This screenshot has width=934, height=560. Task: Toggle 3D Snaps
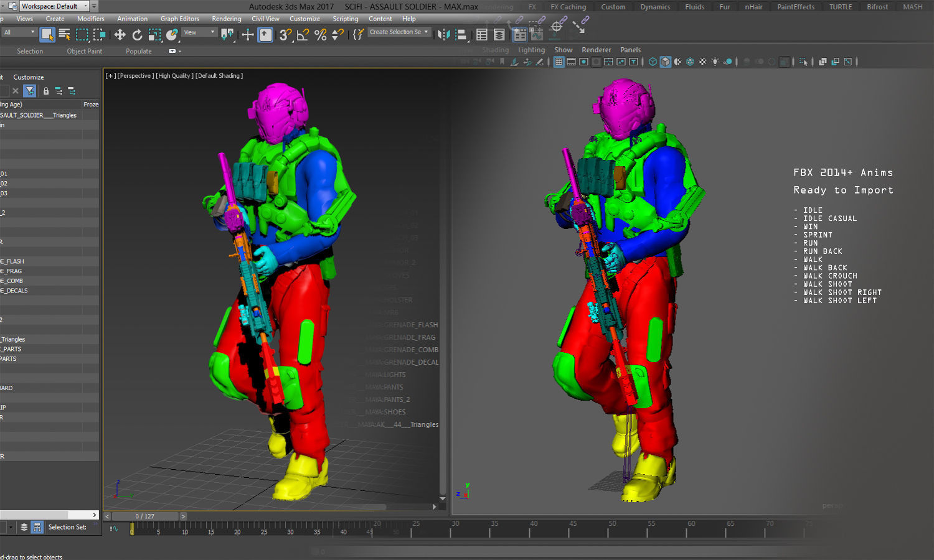(x=285, y=35)
